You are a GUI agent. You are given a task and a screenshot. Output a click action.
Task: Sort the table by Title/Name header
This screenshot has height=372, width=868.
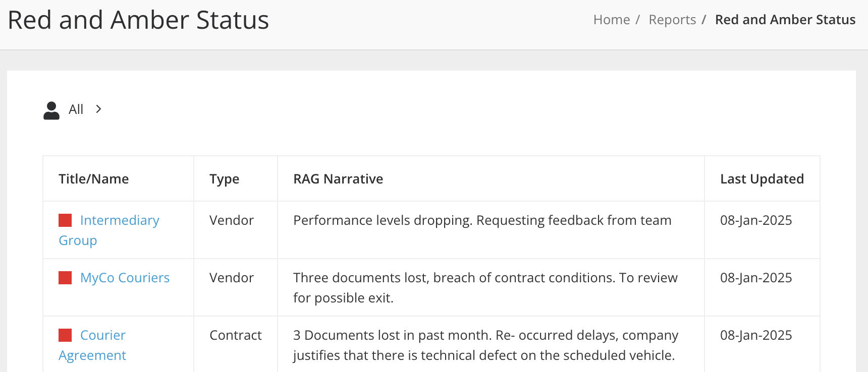click(93, 179)
